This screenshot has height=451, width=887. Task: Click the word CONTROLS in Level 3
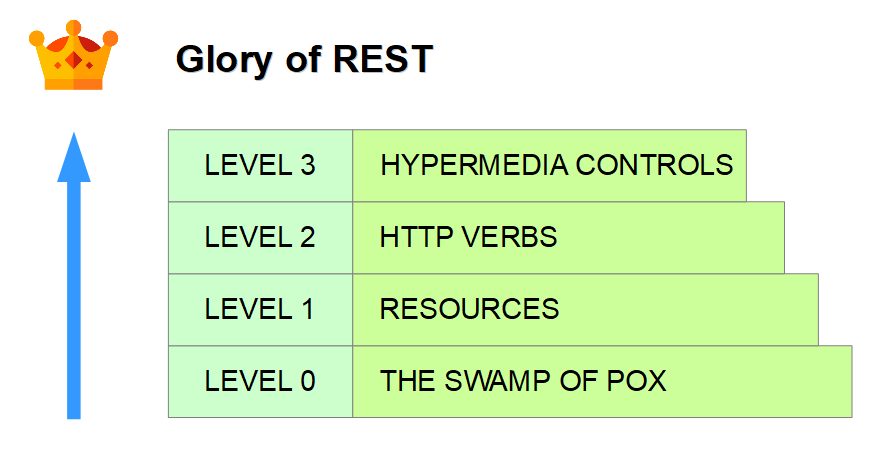[655, 165]
